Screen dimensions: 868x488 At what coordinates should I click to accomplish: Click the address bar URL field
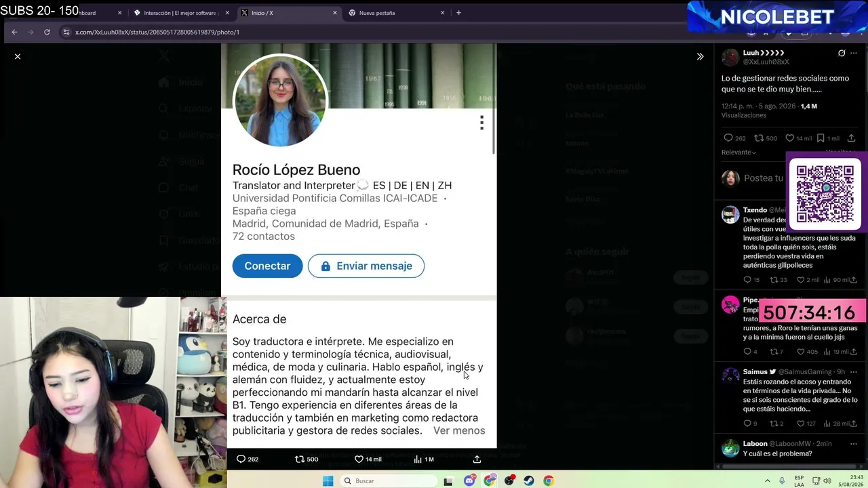(380, 32)
